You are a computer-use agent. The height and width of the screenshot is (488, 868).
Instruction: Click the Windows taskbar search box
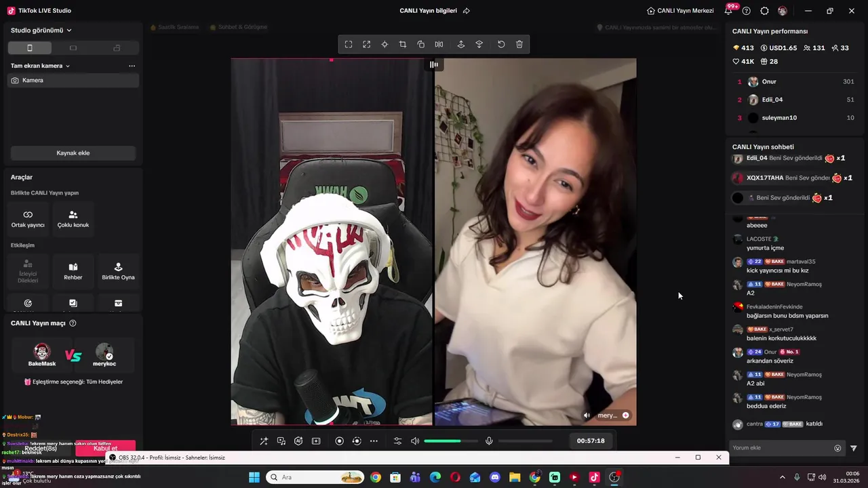coord(315,477)
